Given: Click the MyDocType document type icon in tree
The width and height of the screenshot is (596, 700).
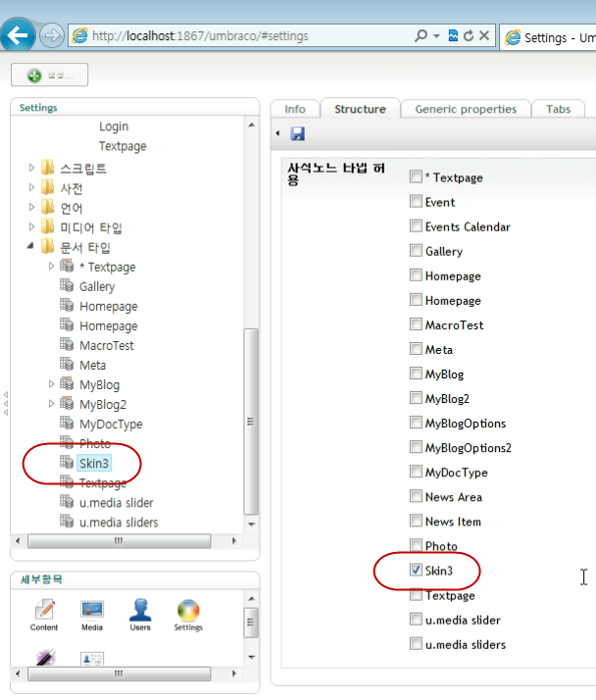Looking at the screenshot, I should (x=67, y=423).
